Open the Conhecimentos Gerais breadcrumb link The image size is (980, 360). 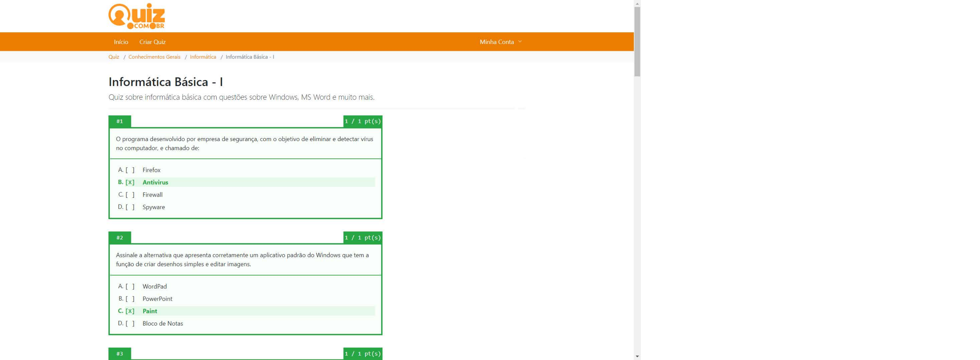pos(154,57)
